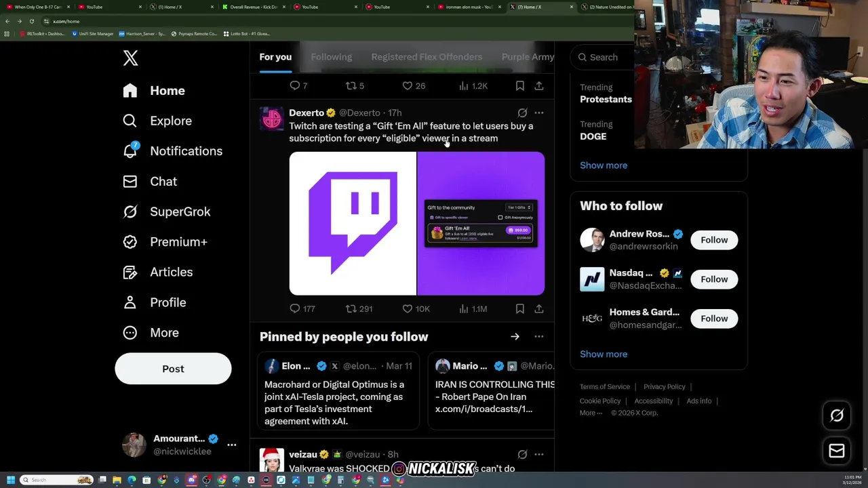Click the X logo in the sidebar
868x488 pixels.
pos(130,58)
